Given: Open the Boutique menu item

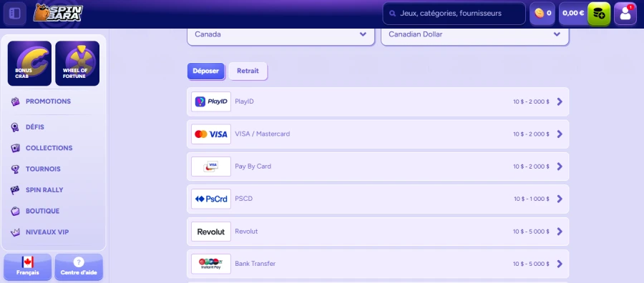Looking at the screenshot, I should (43, 211).
